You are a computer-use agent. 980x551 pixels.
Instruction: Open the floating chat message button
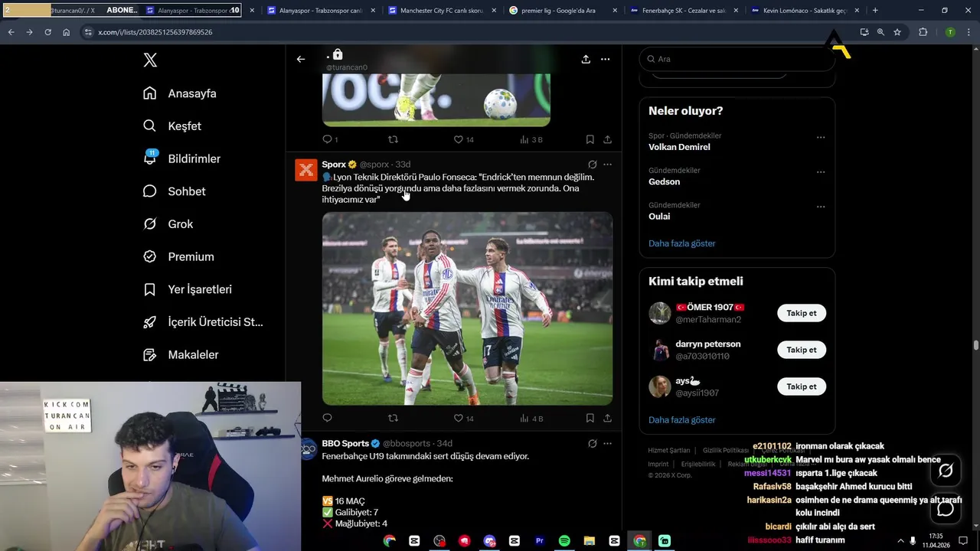click(946, 509)
